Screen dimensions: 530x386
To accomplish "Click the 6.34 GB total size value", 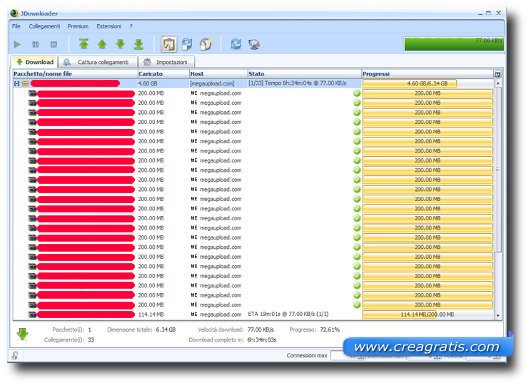I will pos(166,330).
